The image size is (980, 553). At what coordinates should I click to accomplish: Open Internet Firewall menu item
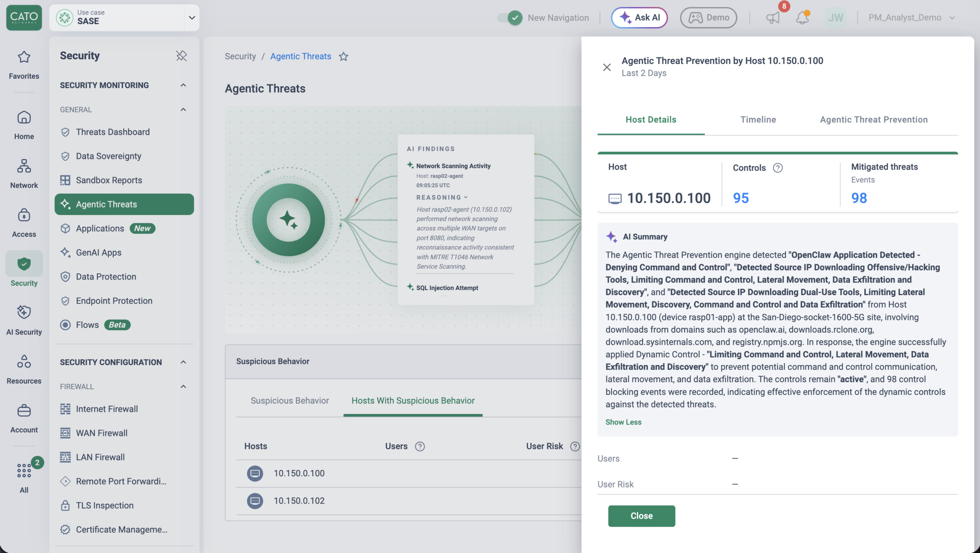click(x=124, y=409)
